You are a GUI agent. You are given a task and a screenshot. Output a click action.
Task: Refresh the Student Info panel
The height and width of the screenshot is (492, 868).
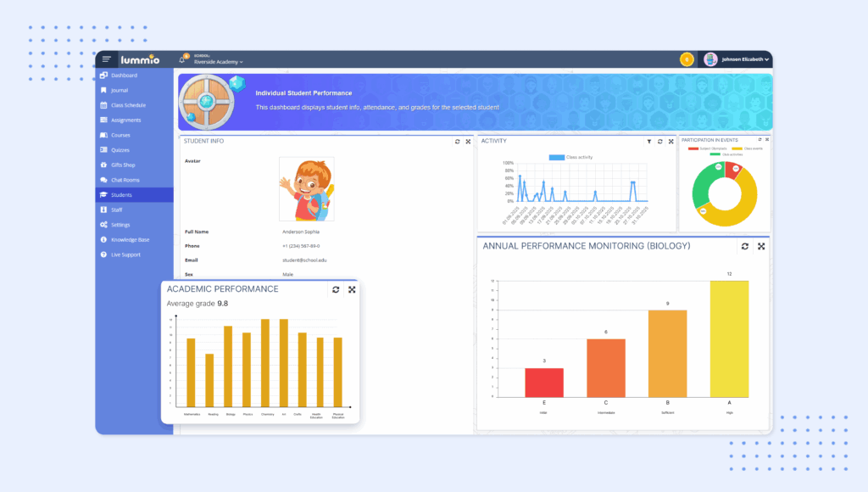click(x=456, y=142)
